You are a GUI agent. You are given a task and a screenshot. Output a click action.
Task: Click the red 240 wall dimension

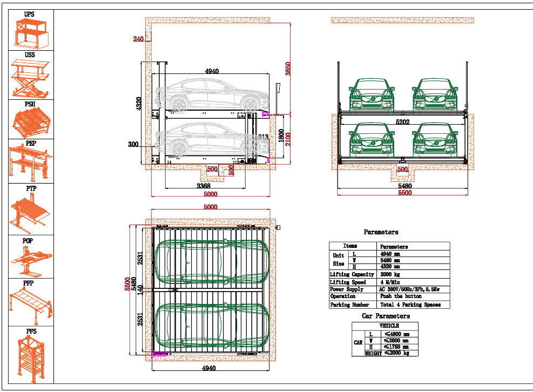[138, 39]
